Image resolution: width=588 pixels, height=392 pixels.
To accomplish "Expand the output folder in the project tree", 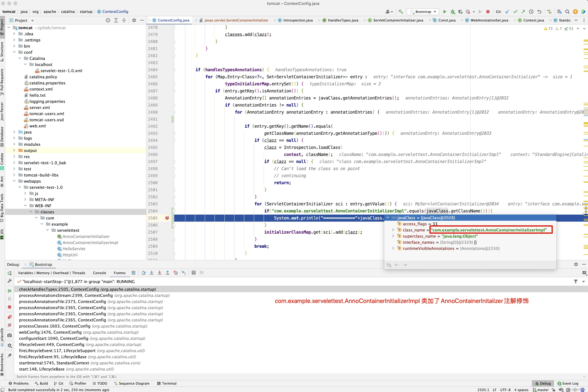I will click(14, 151).
